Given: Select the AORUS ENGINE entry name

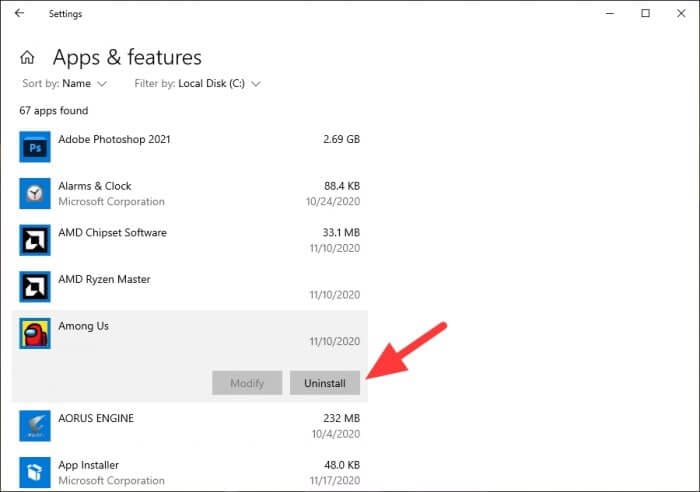Looking at the screenshot, I should pyautogui.click(x=96, y=418).
